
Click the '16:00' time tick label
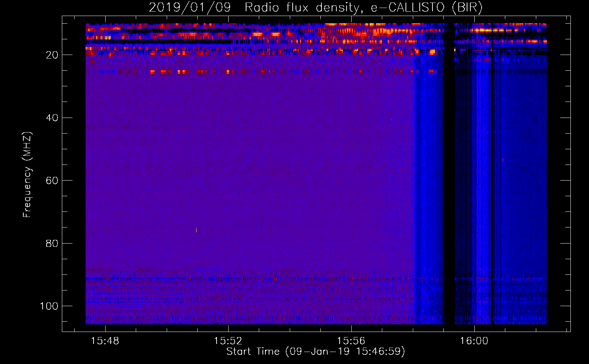tap(474, 341)
